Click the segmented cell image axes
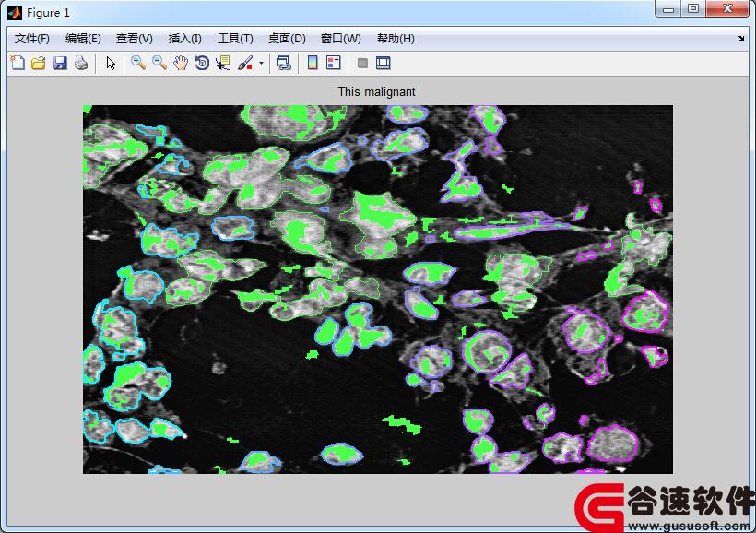Screen dimensions: 756x533 [x=378, y=290]
